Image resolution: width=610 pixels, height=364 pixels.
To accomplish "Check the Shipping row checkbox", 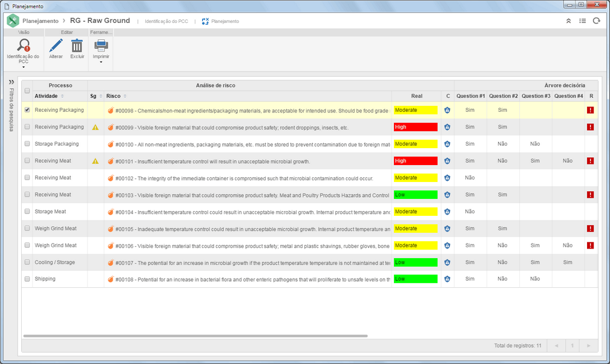I will coord(27,279).
